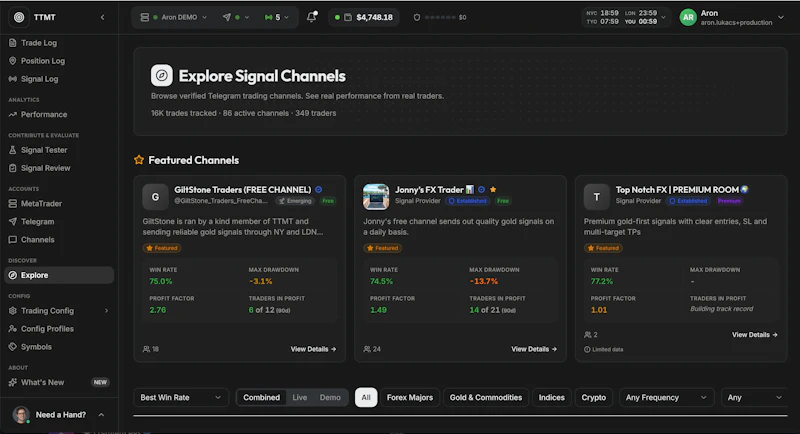Click the MetaTrader sidebar icon

coord(13,203)
